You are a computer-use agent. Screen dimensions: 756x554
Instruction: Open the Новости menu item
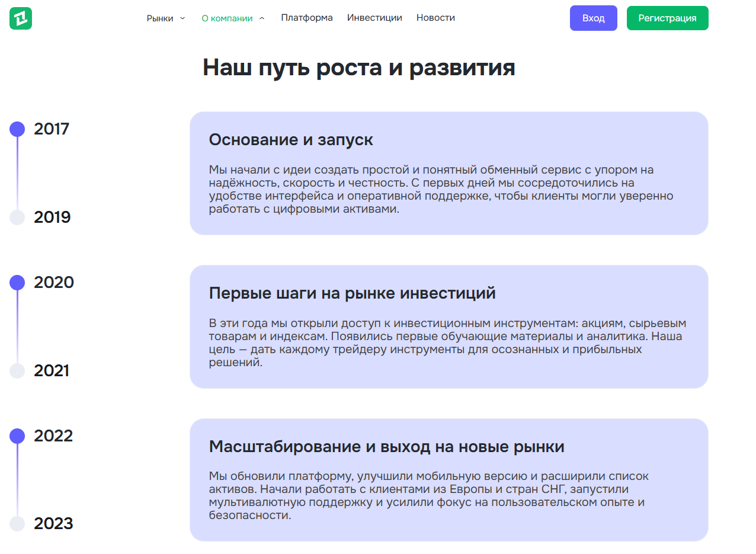(435, 17)
